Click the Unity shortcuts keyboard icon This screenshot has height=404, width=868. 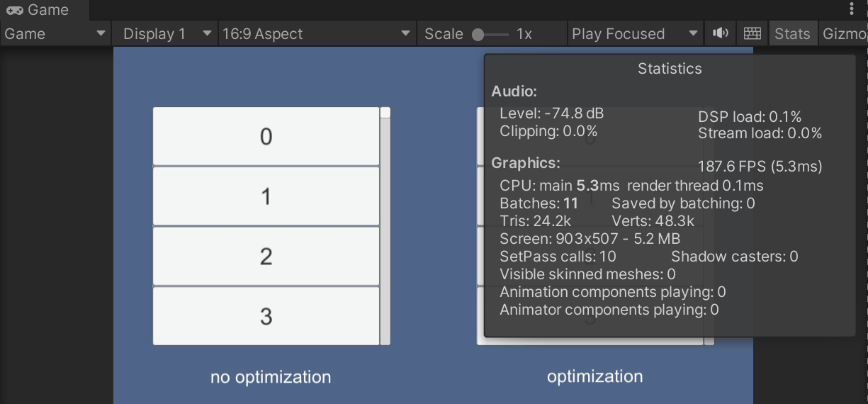(x=753, y=33)
